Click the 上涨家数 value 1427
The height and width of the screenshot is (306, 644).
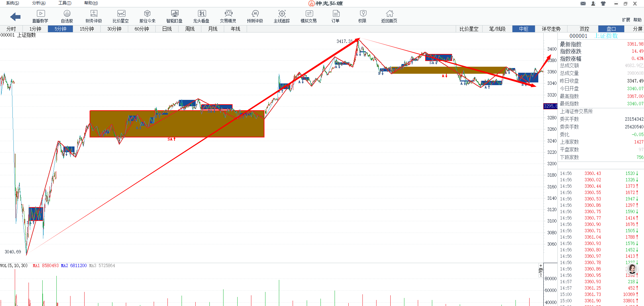(639, 142)
